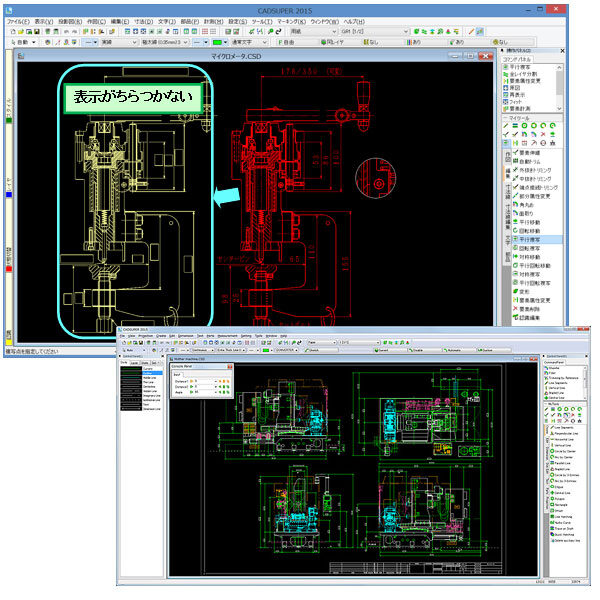Click the green swatch on left side strip
Viewport: 600px width, 600px height.
[9, 120]
